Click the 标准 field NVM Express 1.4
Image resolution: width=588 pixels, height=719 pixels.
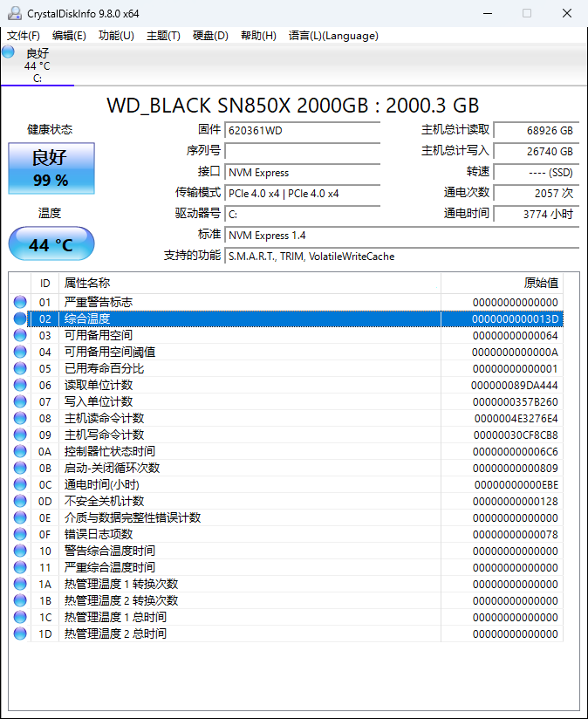click(x=402, y=236)
